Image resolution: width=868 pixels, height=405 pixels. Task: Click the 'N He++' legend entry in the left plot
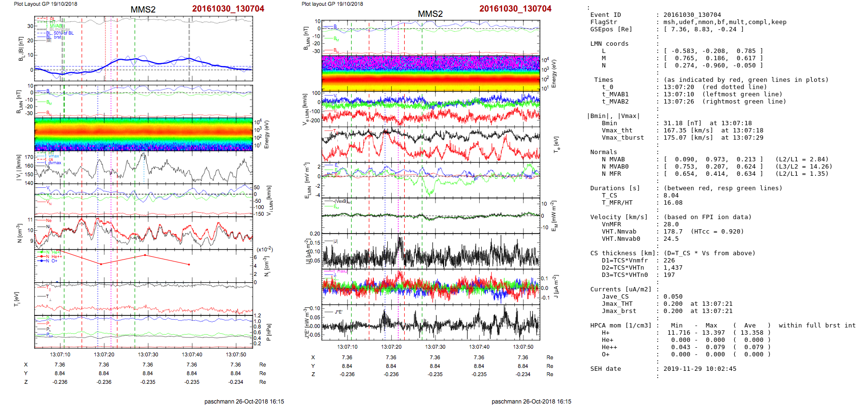pos(51,257)
